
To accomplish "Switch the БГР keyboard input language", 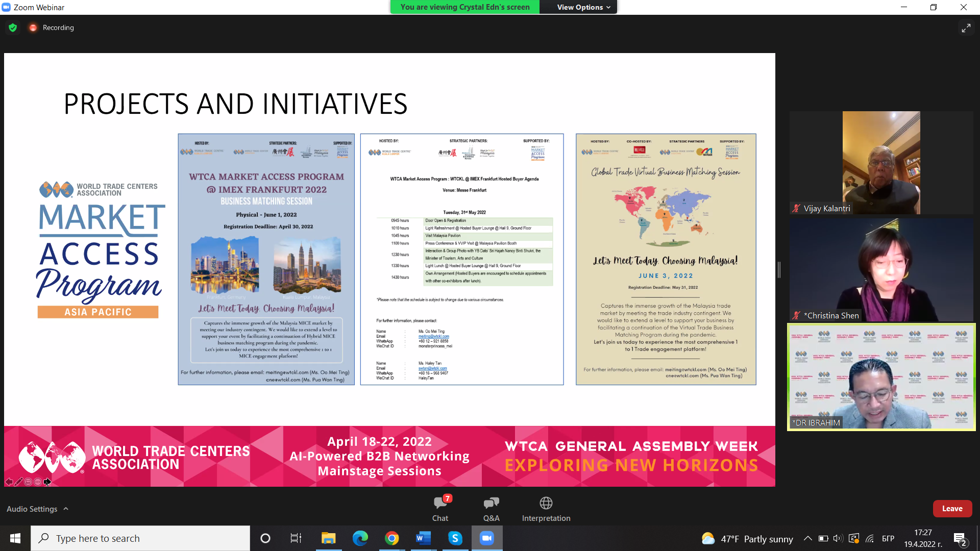I will [x=888, y=538].
